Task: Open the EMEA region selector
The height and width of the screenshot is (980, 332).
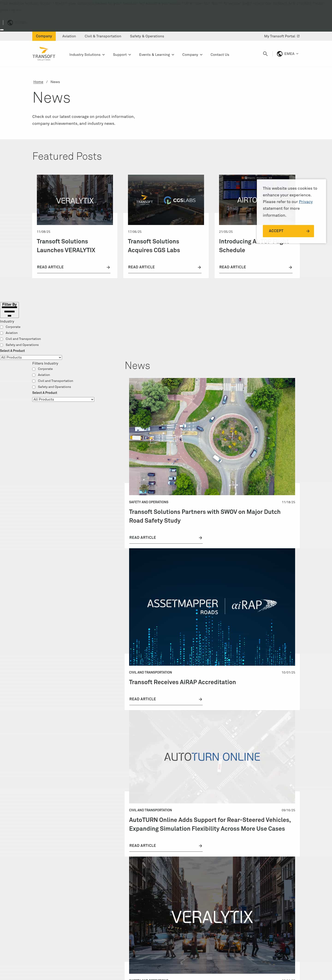Action: click(x=288, y=54)
